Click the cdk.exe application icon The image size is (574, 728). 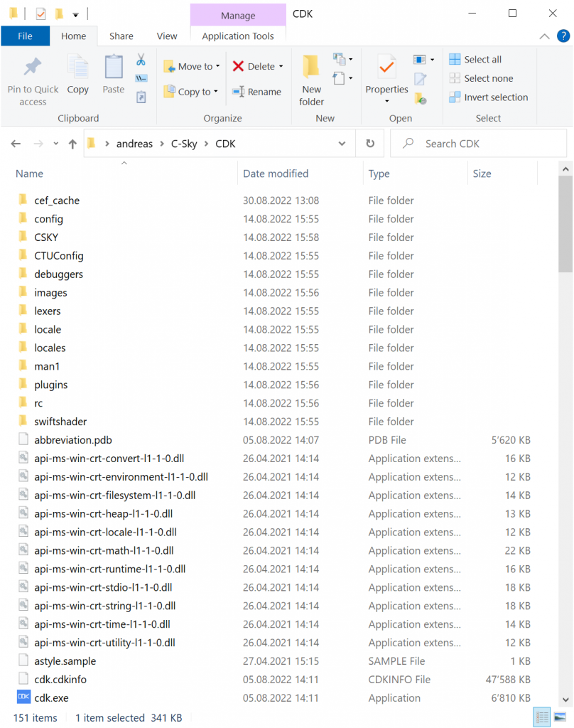point(23,697)
